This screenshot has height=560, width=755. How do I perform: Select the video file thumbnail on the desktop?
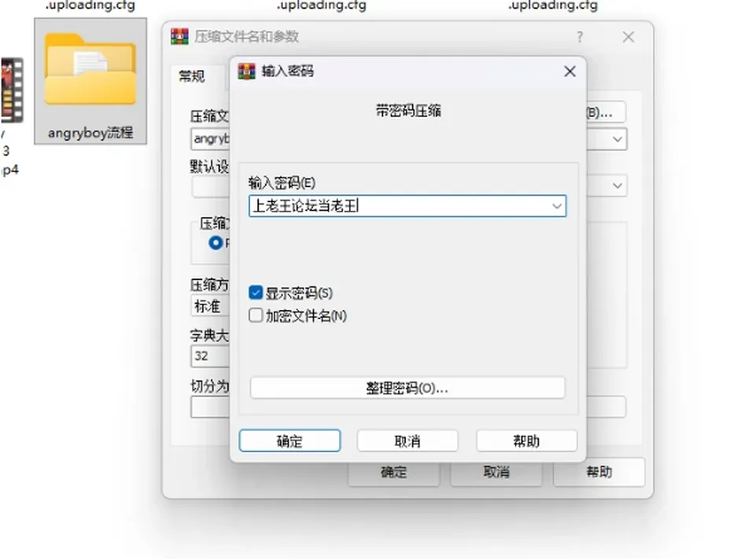12,90
